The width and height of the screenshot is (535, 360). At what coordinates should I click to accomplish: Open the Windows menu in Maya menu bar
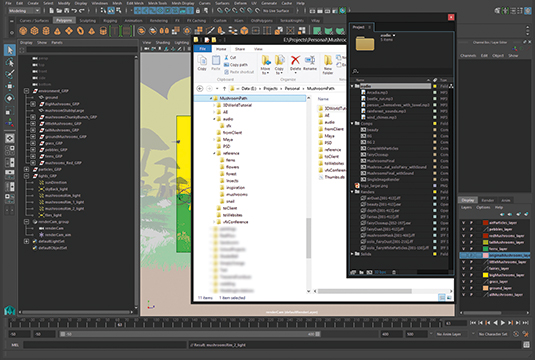[x=100, y=3]
